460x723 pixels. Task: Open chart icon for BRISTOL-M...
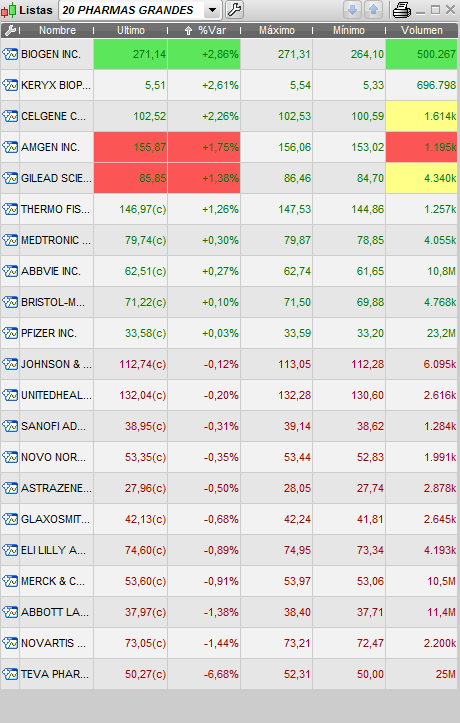point(10,302)
